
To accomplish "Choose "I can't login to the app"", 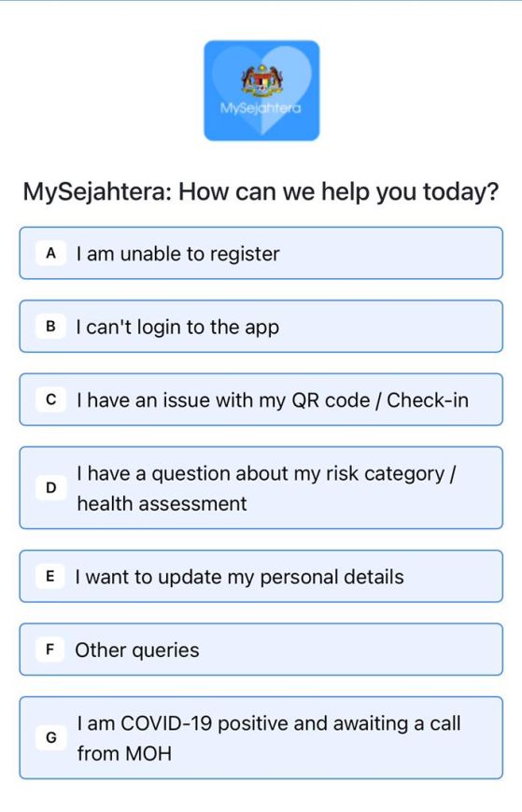I will [261, 327].
